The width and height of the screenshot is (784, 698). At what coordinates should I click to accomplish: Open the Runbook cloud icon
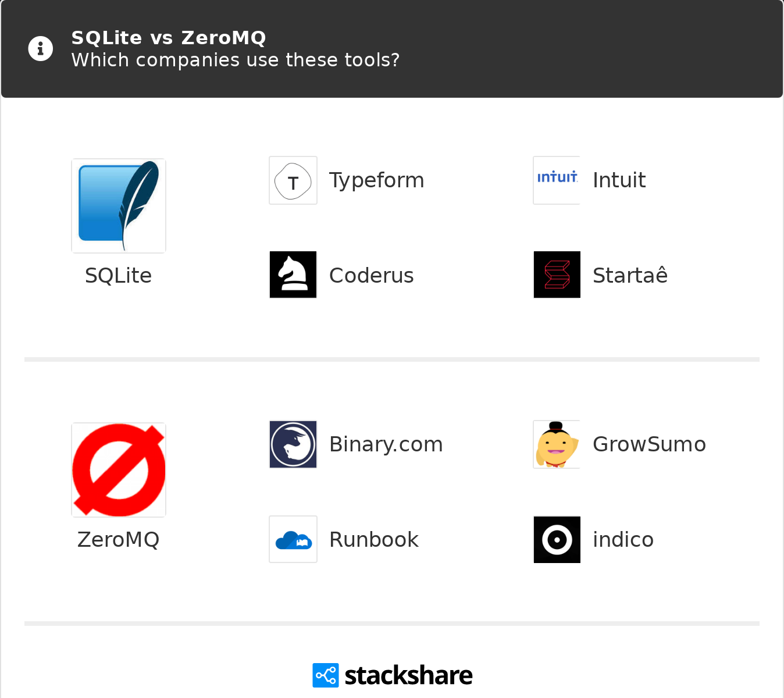click(293, 539)
